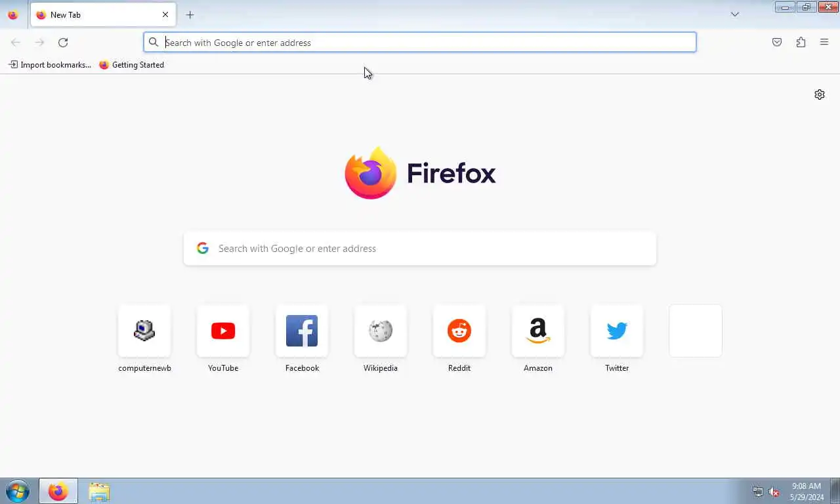Screen dimensions: 840x504
Task: Click the Wikipedia label text
Action: point(381,368)
